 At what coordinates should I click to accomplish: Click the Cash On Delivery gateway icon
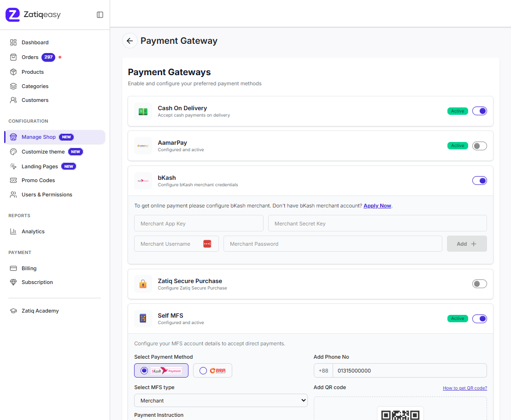tap(143, 111)
